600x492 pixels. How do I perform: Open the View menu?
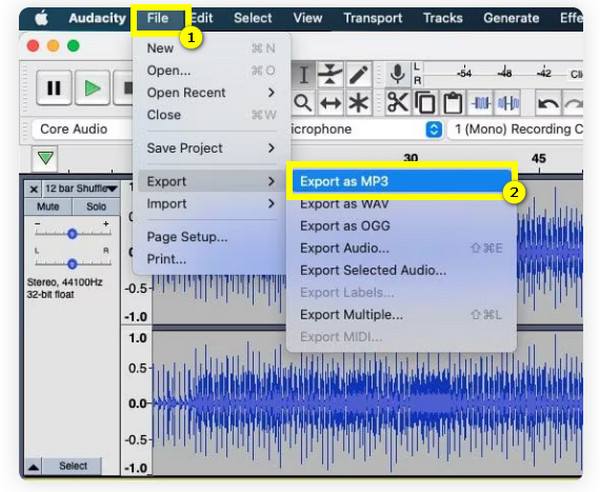[308, 18]
